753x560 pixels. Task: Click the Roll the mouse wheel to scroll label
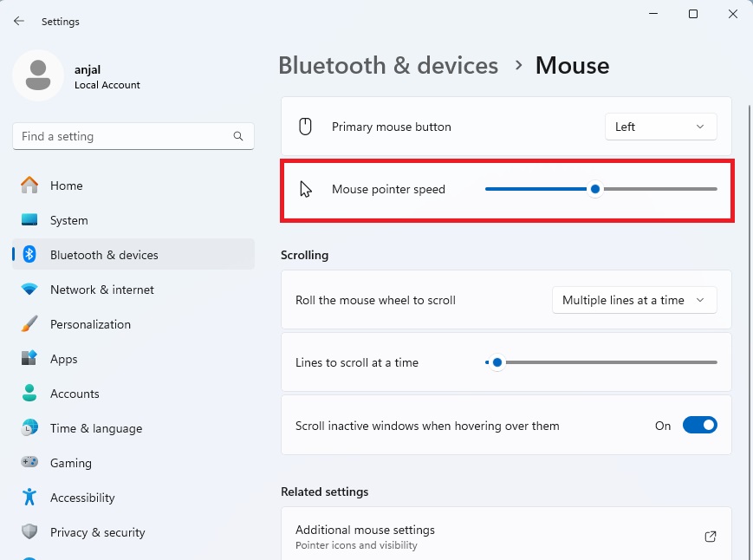coord(375,300)
